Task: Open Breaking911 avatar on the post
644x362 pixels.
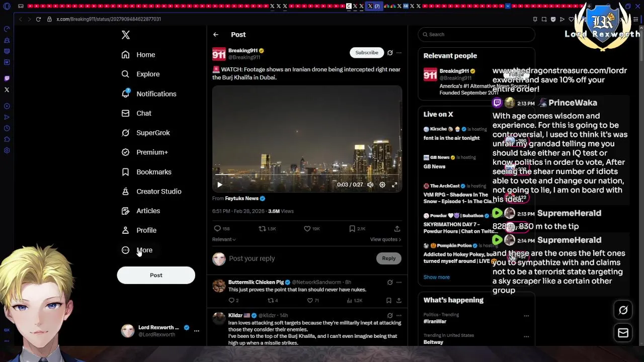Action: (x=219, y=54)
